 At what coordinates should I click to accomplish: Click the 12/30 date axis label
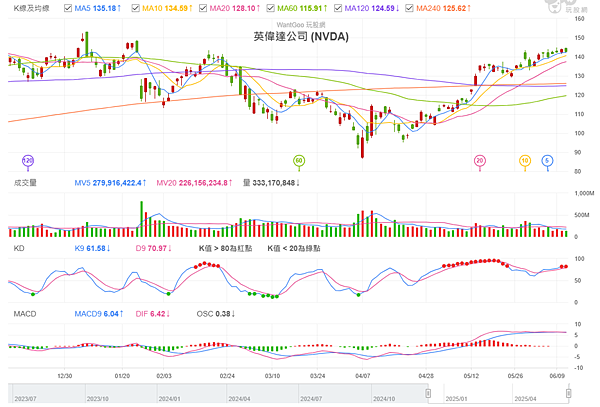(65, 376)
